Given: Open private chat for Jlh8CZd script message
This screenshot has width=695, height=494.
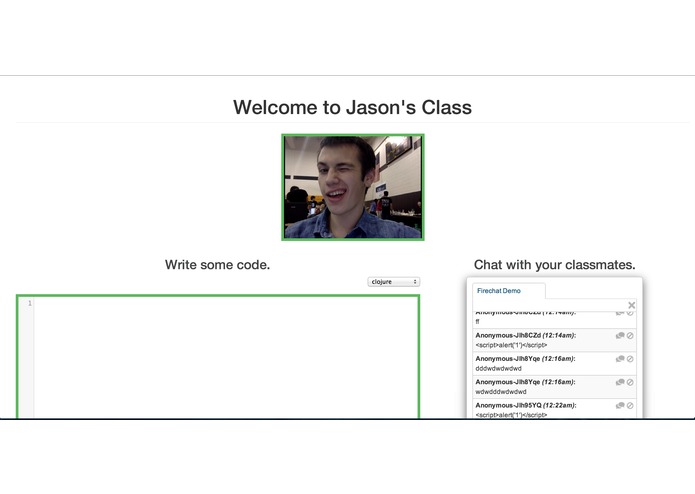Looking at the screenshot, I should click(x=620, y=335).
